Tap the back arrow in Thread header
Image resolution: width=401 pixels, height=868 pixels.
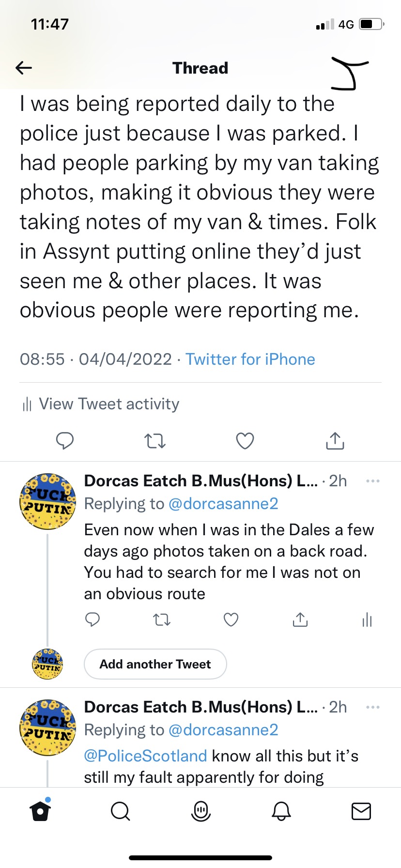(23, 68)
